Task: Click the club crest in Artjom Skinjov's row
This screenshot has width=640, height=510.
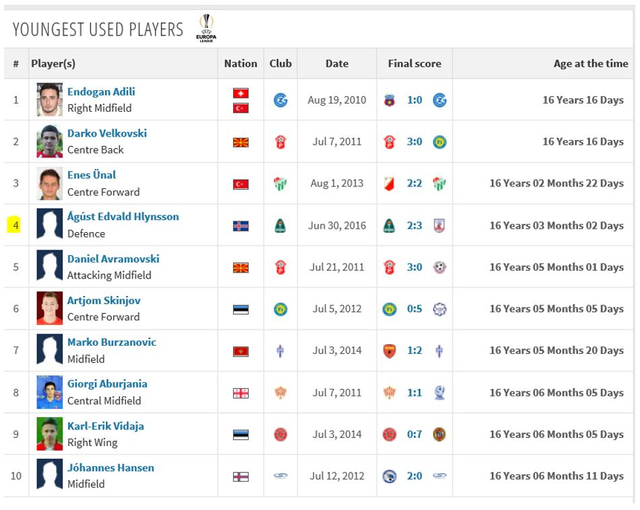Action: tap(281, 309)
